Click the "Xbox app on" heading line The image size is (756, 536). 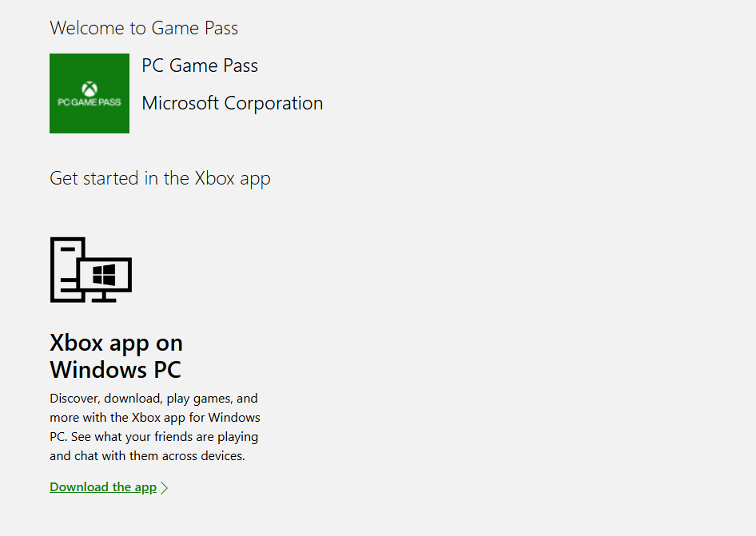(x=116, y=343)
